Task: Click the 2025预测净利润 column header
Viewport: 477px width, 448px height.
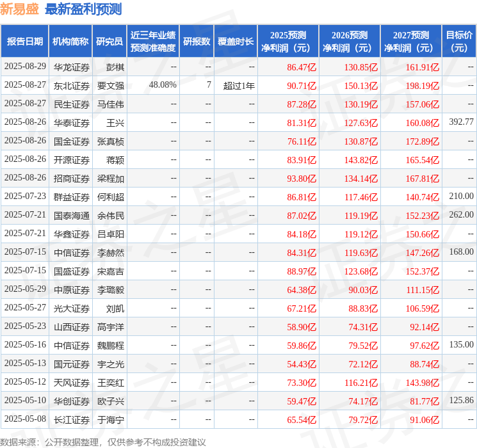Action: pos(288,42)
